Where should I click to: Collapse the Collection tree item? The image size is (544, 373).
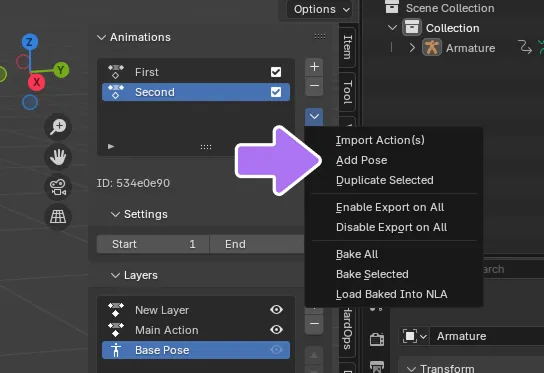[x=392, y=27]
